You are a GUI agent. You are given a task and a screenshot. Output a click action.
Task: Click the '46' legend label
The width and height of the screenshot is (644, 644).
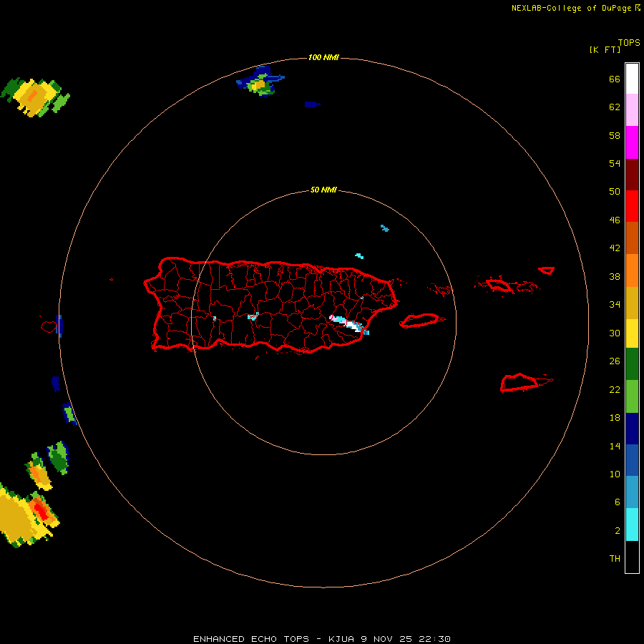click(615, 220)
